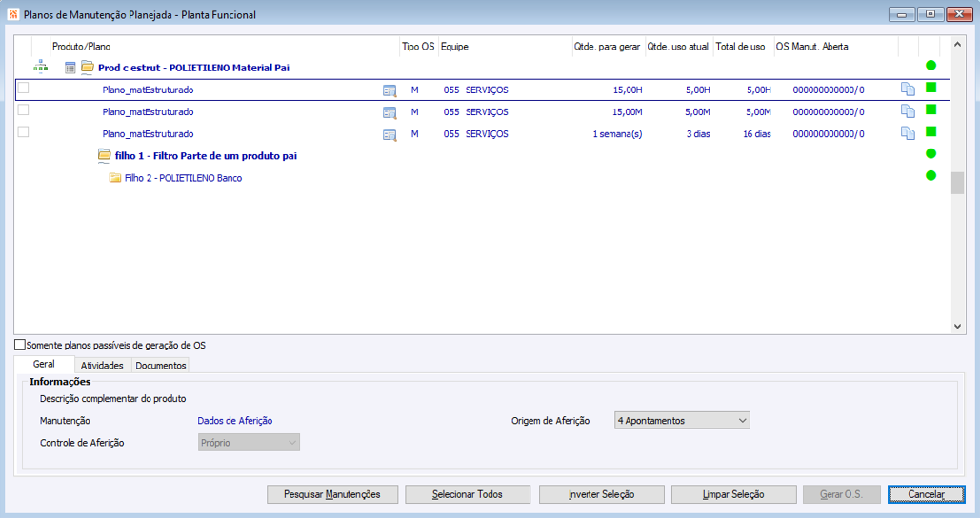Open details icon for first Plano_matEstruturado row
Viewport: 980px width, 518px height.
pyautogui.click(x=390, y=90)
